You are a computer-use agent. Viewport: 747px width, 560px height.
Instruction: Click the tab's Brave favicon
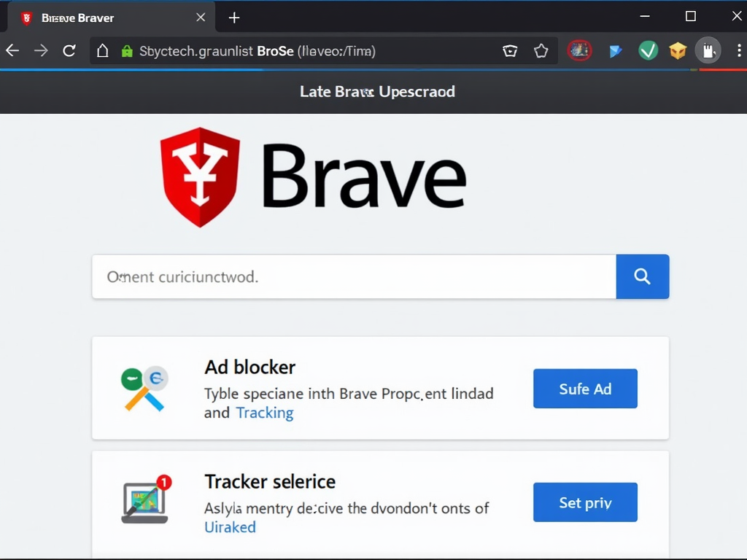click(27, 18)
